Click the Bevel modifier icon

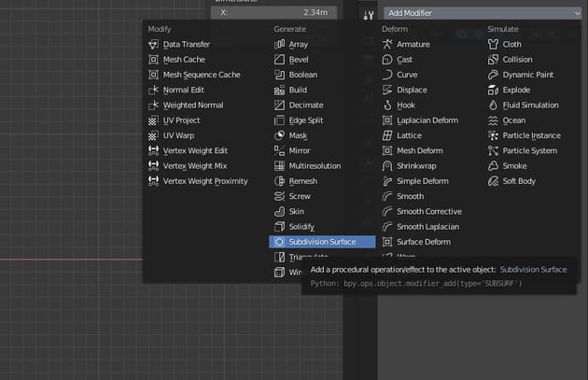(279, 60)
